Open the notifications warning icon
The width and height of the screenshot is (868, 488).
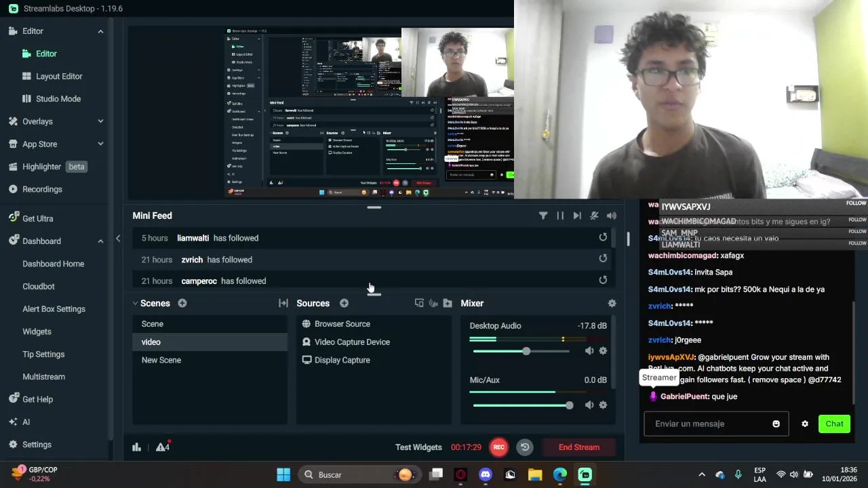[162, 447]
